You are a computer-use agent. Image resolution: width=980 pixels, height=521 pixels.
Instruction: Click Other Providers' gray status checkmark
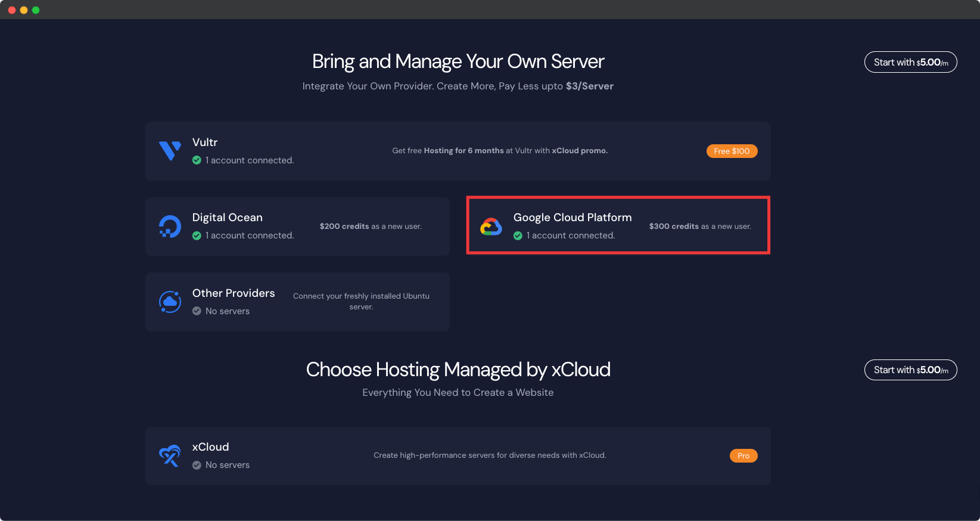pyautogui.click(x=197, y=311)
